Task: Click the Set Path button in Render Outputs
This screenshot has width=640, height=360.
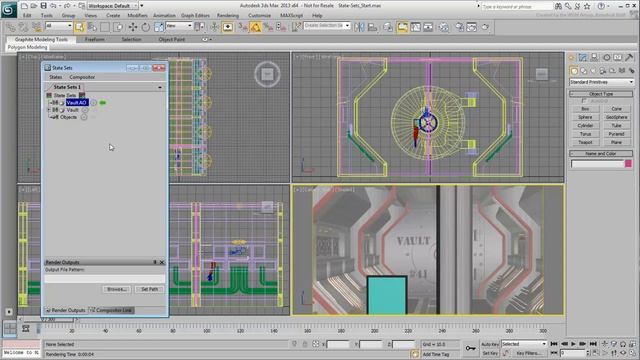Action: (149, 289)
